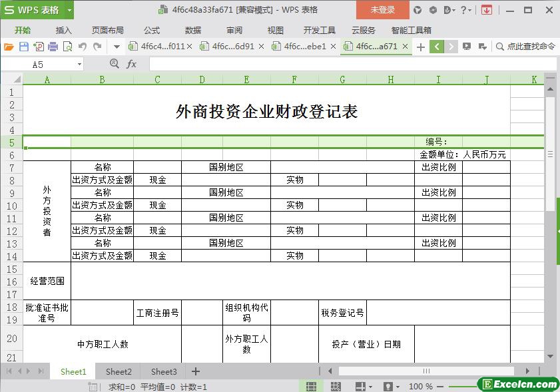Open the 智能工具箱 ribbon tab
Image resolution: width=560 pixels, height=392 pixels.
click(411, 31)
